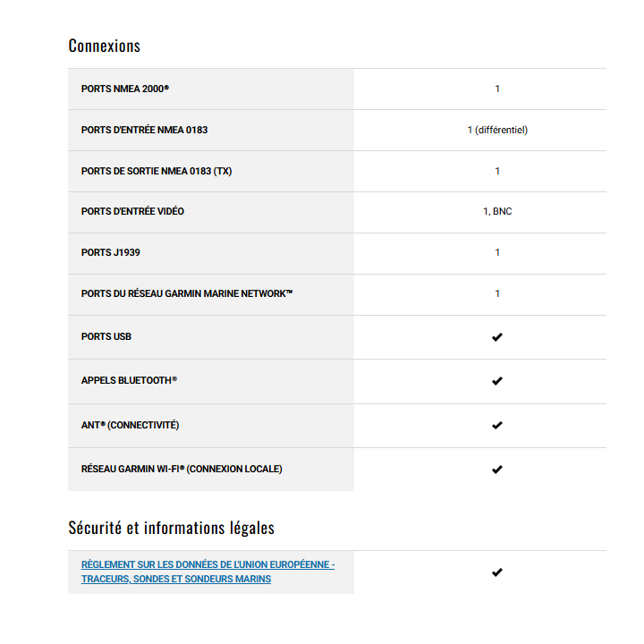Click the Ports d'entrée NMEA 0183 label
Screen dimensions: 644x644
click(x=144, y=130)
